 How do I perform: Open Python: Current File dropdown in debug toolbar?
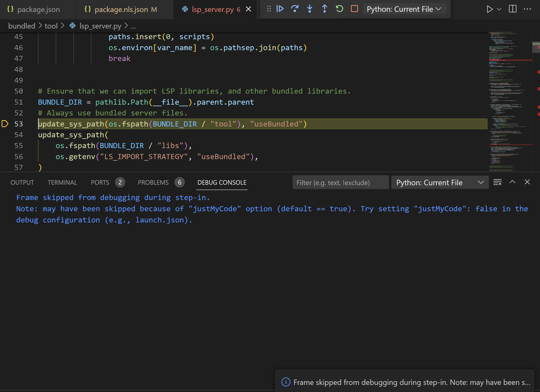tap(404, 9)
